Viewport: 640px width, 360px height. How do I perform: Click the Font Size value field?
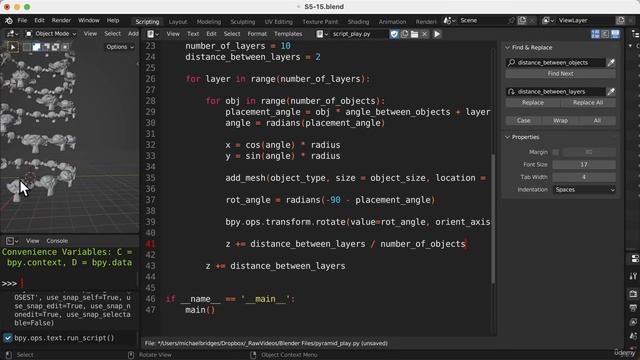pyautogui.click(x=584, y=164)
